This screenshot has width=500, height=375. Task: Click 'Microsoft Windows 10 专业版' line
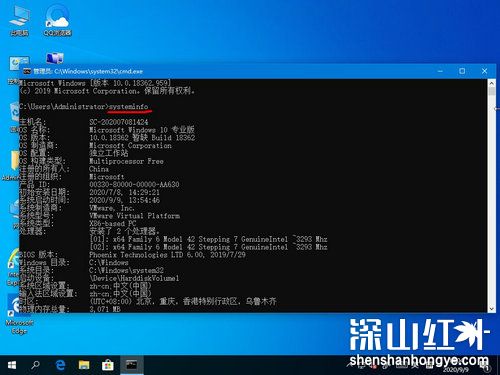tap(142, 130)
